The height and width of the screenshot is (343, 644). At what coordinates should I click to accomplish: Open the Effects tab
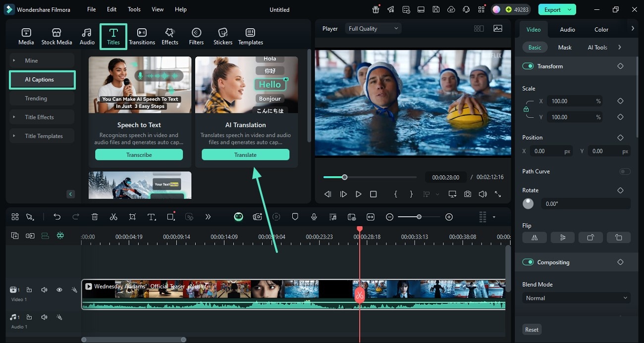tap(170, 37)
